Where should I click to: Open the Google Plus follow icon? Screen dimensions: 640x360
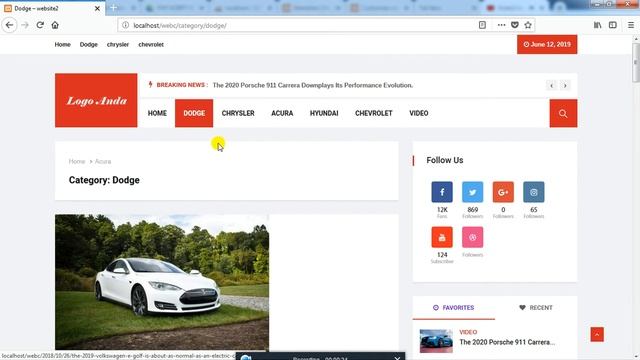(503, 192)
